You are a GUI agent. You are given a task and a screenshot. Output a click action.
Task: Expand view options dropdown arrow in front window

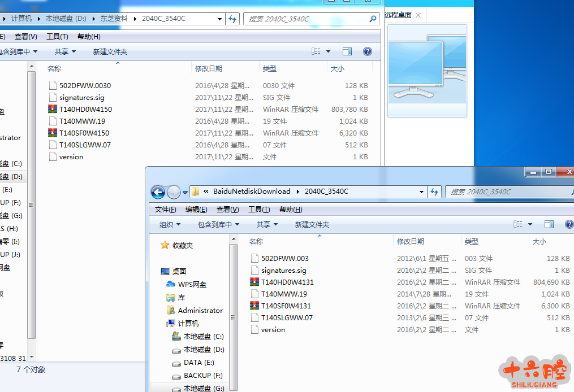point(530,224)
